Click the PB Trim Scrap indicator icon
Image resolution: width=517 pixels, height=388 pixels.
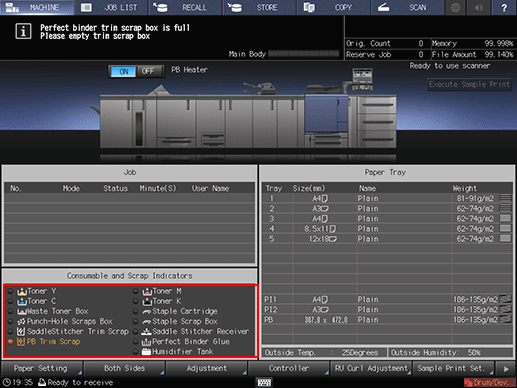(x=21, y=341)
